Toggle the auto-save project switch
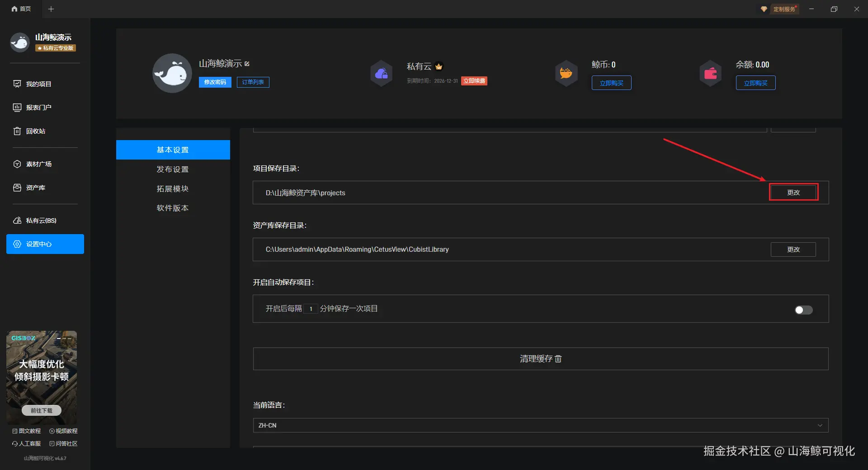This screenshot has width=868, height=470. [804, 310]
